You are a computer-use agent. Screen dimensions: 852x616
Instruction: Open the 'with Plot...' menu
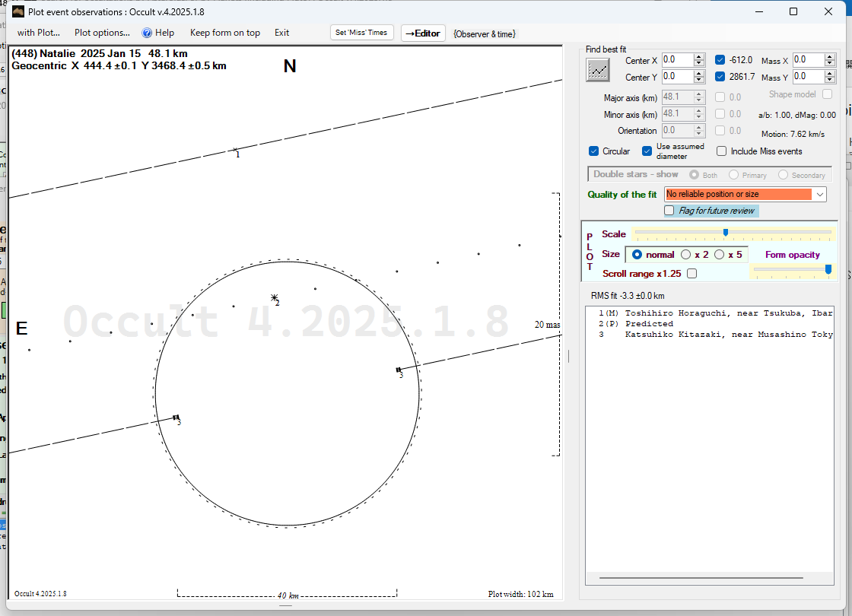(x=38, y=33)
